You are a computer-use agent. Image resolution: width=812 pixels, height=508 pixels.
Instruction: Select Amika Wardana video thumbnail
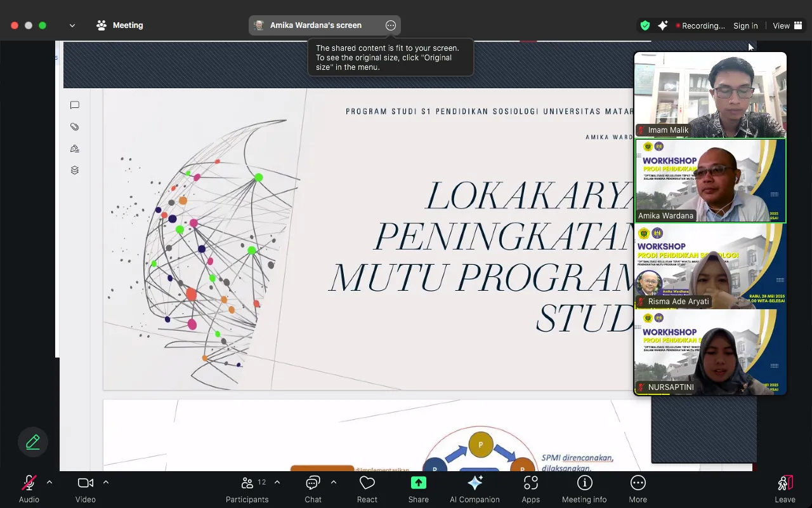click(x=710, y=180)
